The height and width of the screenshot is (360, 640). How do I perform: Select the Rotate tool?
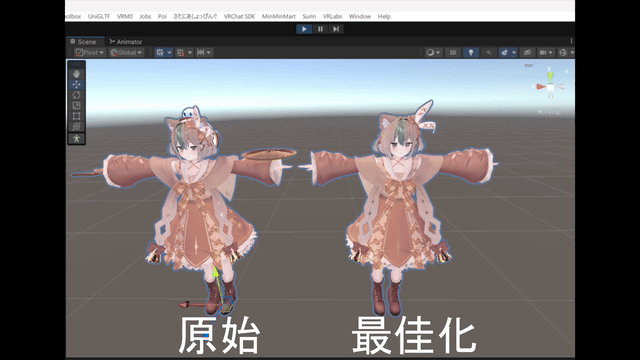[76, 95]
